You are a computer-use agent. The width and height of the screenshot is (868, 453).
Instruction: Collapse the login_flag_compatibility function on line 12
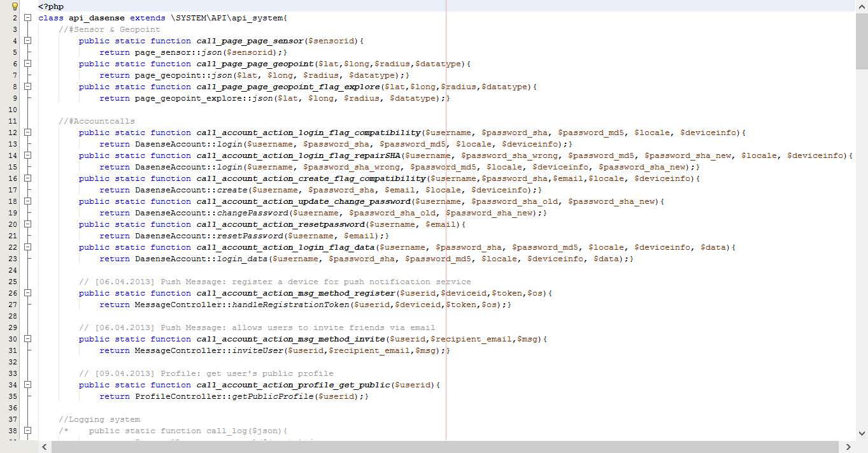coord(27,133)
